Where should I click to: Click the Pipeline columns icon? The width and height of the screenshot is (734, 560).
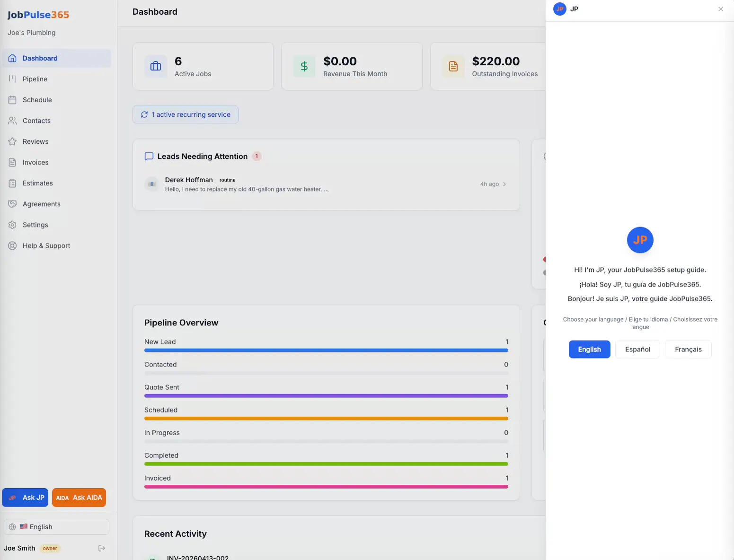tap(13, 79)
